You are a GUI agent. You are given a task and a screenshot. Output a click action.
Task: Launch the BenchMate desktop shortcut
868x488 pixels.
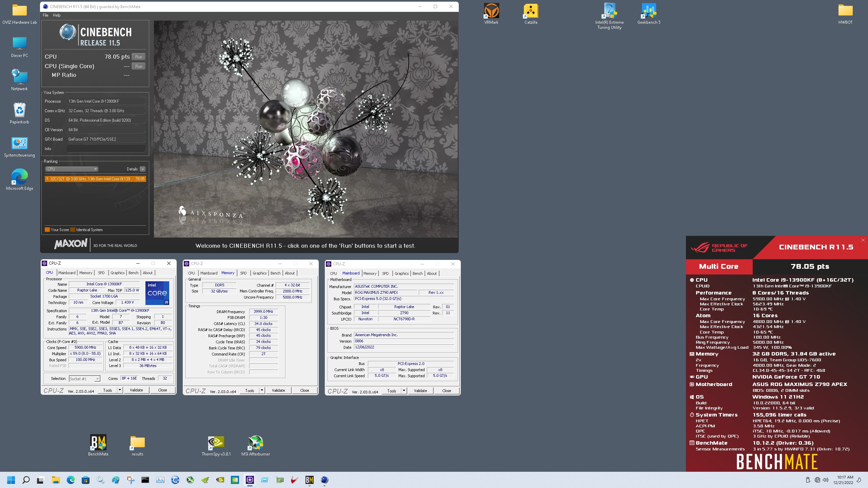point(98,445)
